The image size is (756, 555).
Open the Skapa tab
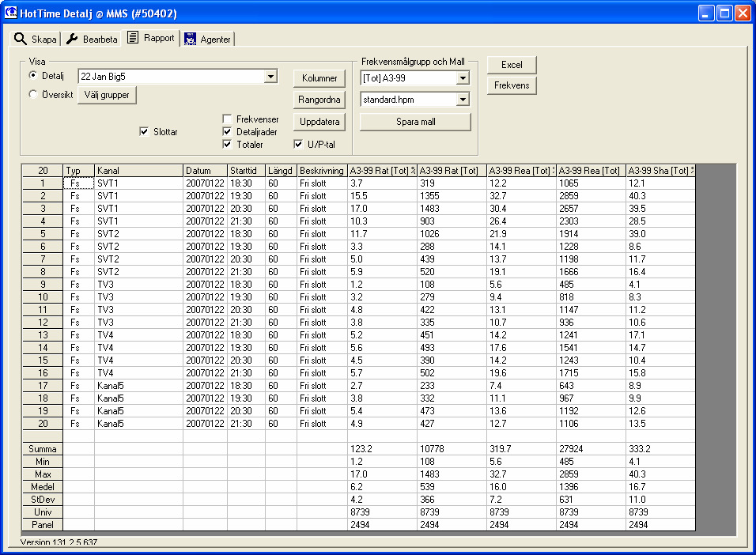pos(36,39)
